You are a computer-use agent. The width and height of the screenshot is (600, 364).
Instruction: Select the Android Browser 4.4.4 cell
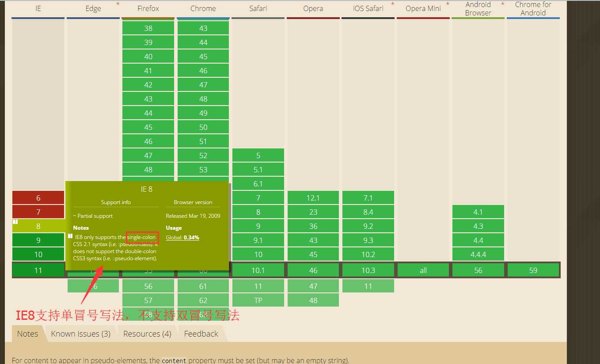478,254
